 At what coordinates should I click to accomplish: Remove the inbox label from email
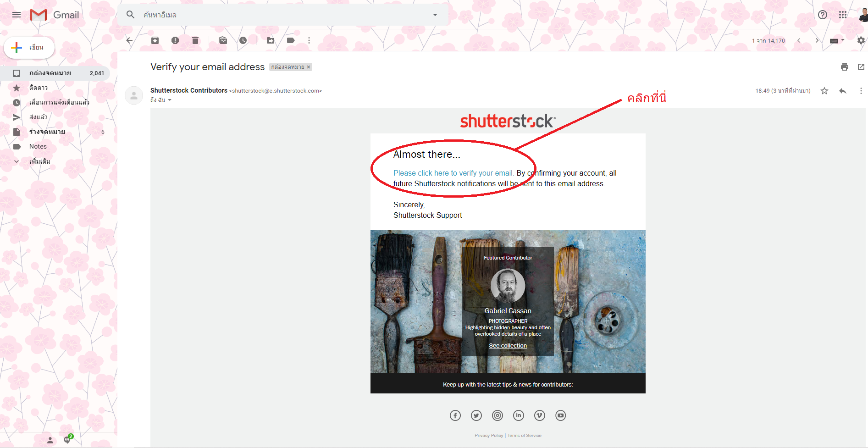tap(309, 67)
